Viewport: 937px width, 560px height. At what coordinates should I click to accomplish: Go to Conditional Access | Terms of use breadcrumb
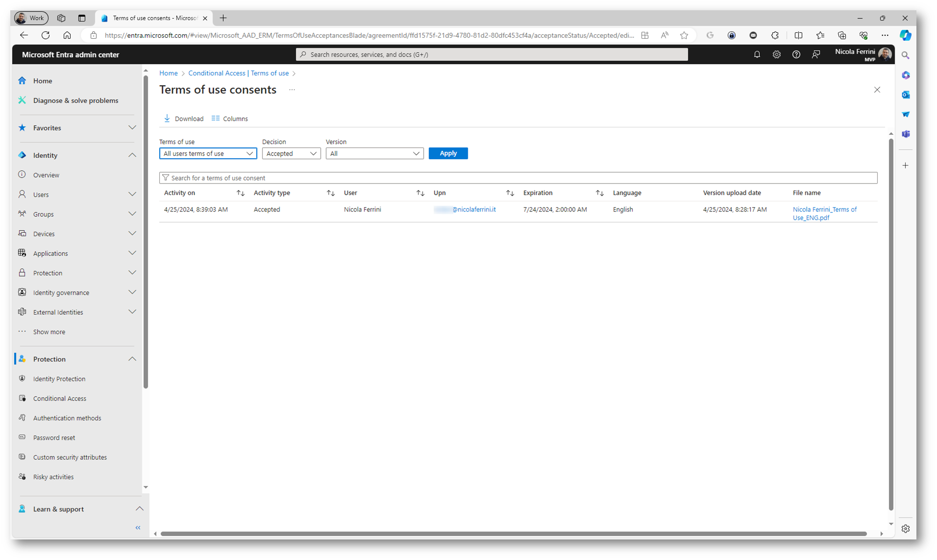[239, 73]
